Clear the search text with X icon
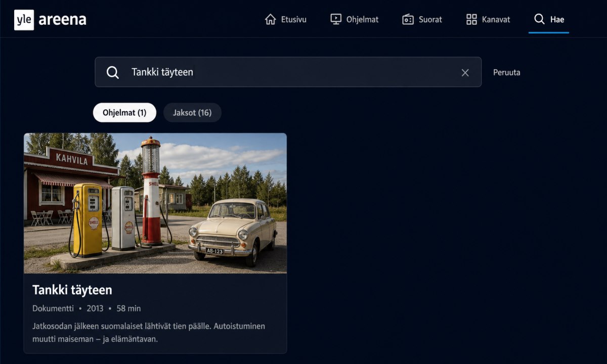Screen dimensions: 607x364 click(x=465, y=72)
